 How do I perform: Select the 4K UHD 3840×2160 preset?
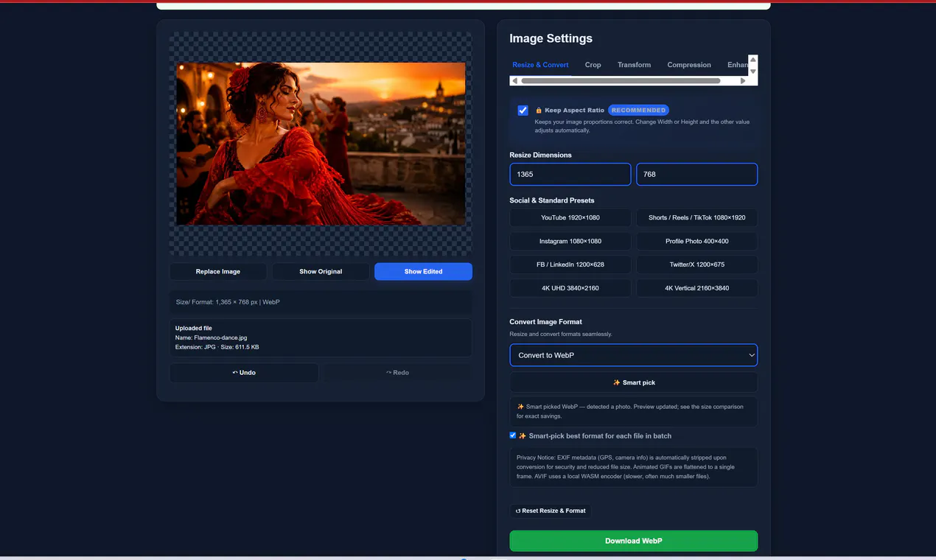click(x=570, y=288)
